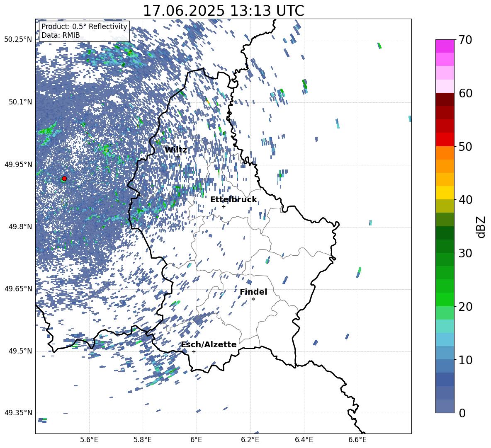This screenshot has height=448, width=491.
Task: Click the Ettelbruck city label
Action: click(233, 200)
